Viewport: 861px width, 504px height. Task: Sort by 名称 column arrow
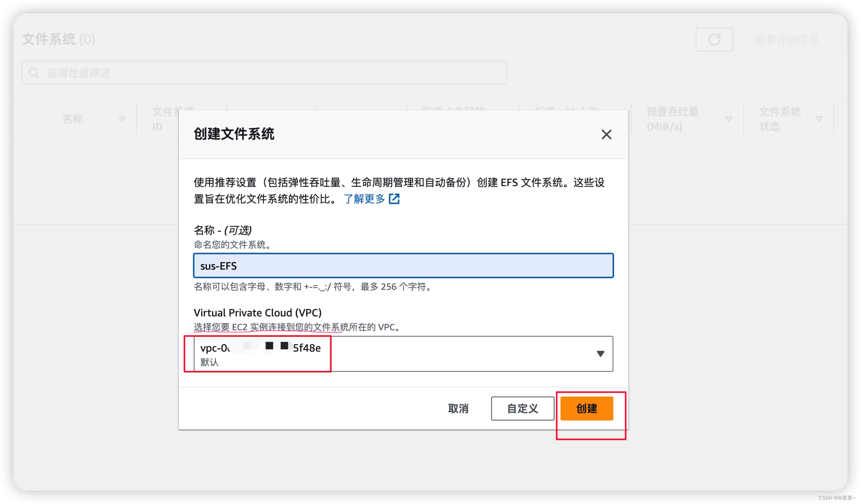[x=122, y=119]
